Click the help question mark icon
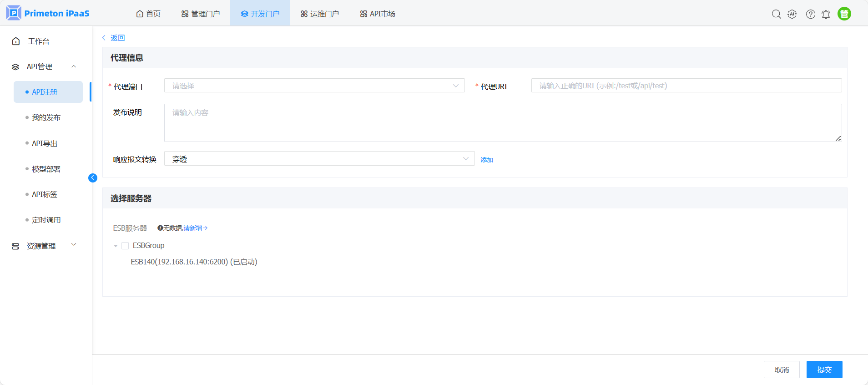 810,14
